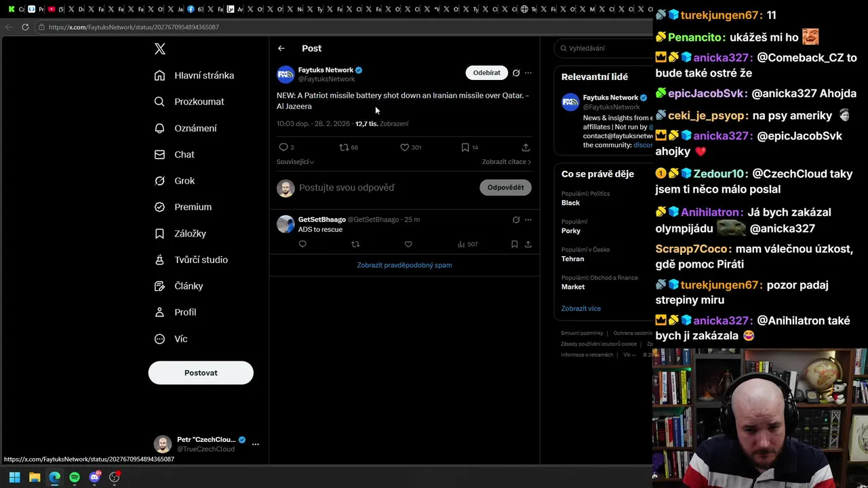Click the browser address bar URL
Image resolution: width=868 pixels, height=488 pixels.
(134, 27)
